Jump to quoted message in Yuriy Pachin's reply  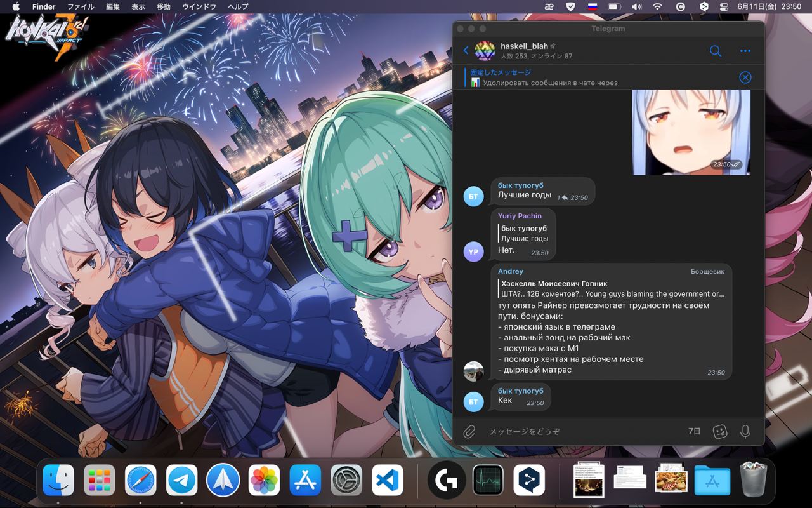523,233
